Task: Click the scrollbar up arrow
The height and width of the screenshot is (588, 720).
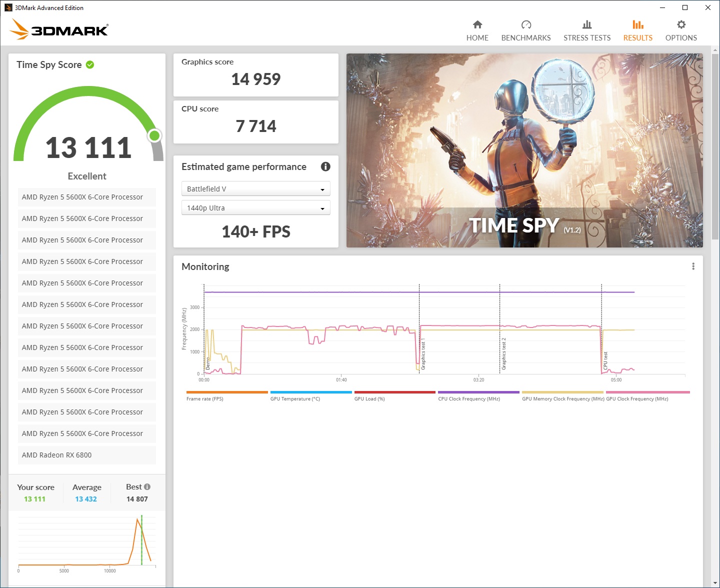Action: (714, 49)
